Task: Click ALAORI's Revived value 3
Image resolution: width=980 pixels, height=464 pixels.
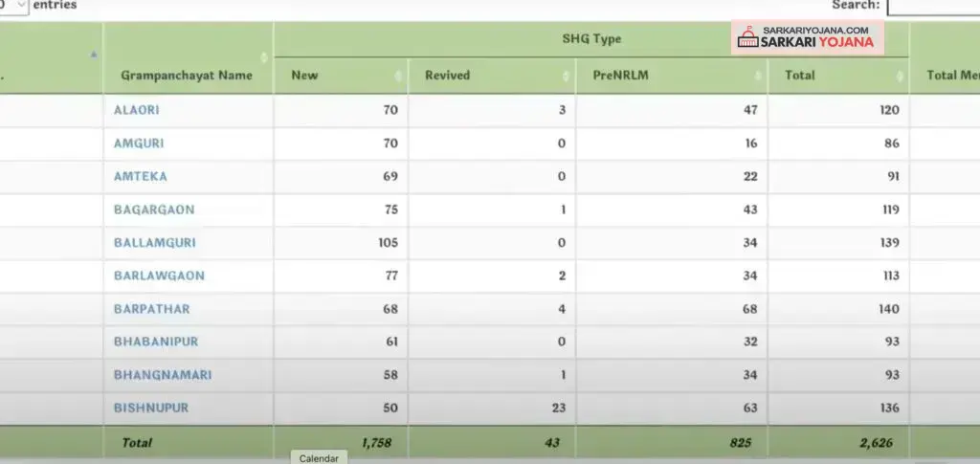Action: [x=563, y=110]
